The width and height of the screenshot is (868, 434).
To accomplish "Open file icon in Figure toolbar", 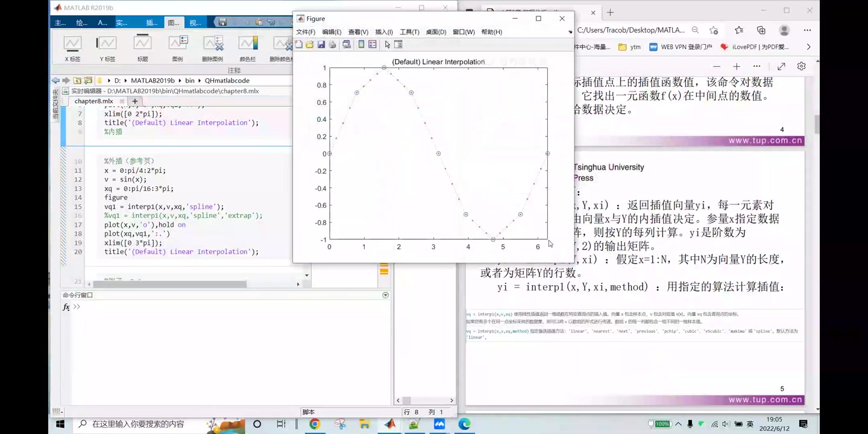I will pyautogui.click(x=310, y=45).
